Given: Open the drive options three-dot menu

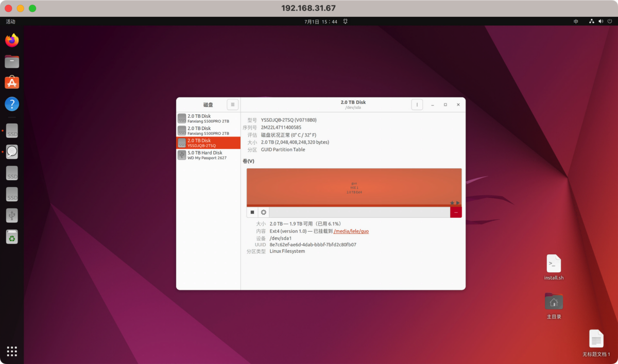Looking at the screenshot, I should 417,105.
